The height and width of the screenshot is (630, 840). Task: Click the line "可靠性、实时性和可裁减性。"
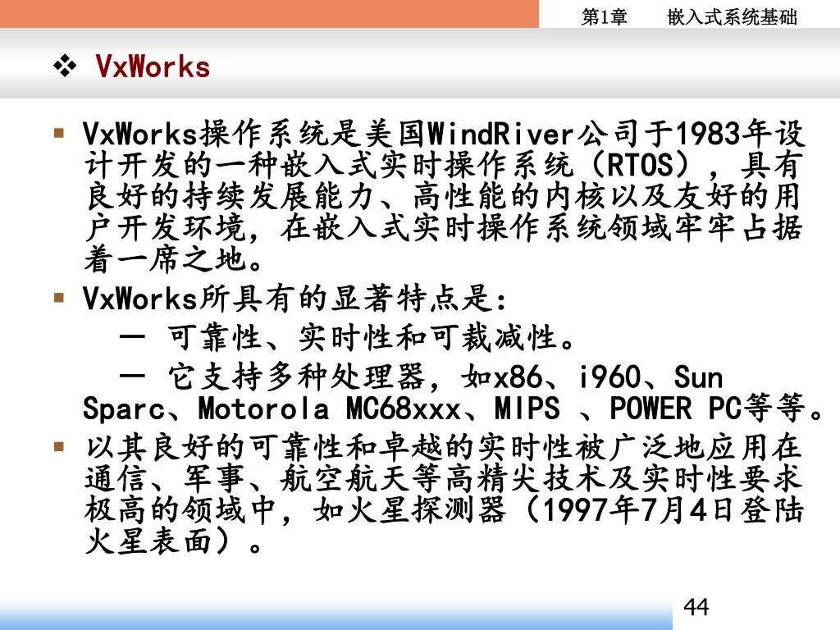372,338
